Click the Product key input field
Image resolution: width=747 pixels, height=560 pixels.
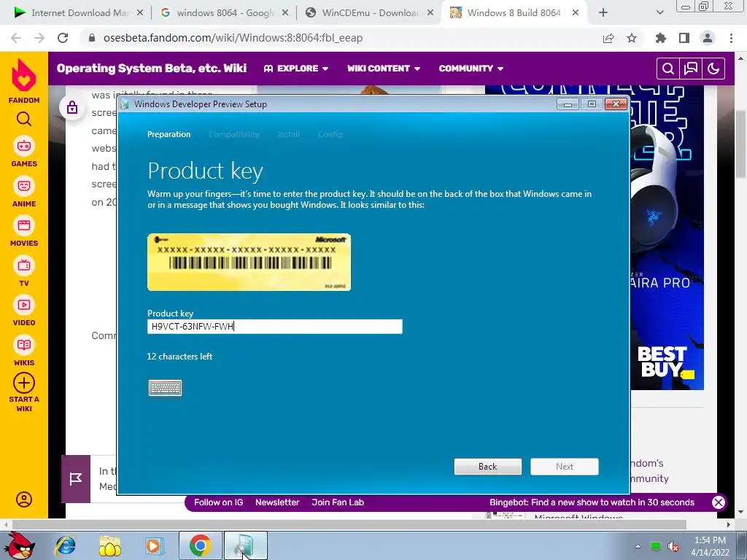[x=275, y=327]
